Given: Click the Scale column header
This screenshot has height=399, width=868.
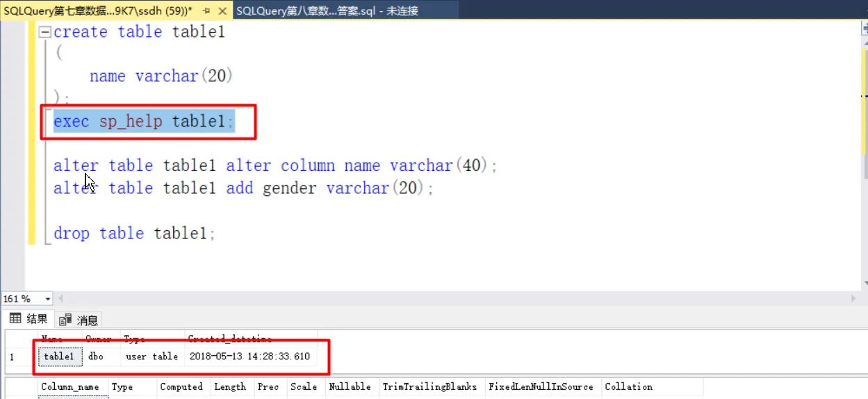Looking at the screenshot, I should coord(304,387).
